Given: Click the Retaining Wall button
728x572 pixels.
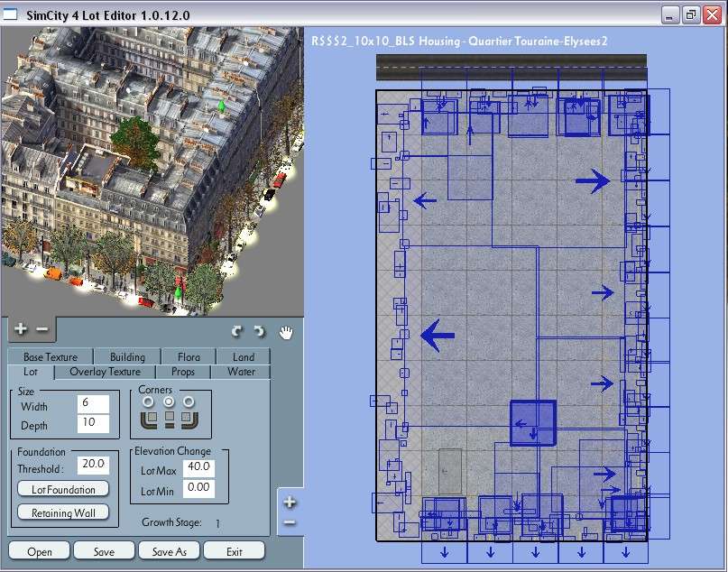Looking at the screenshot, I should [x=63, y=512].
